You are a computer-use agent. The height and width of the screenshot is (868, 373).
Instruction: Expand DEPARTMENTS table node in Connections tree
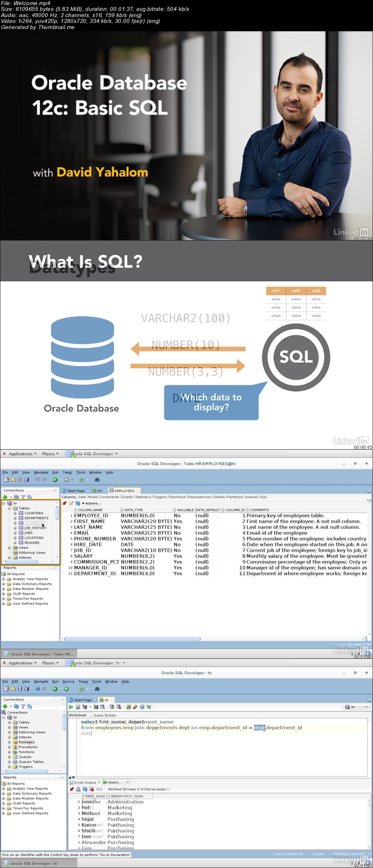pos(15,518)
